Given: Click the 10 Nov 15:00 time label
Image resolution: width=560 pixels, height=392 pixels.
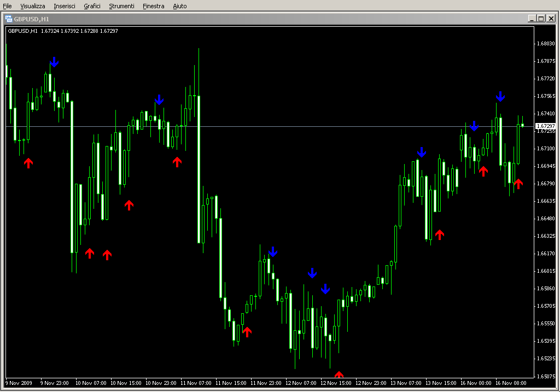Looking at the screenshot, I should (126, 383).
